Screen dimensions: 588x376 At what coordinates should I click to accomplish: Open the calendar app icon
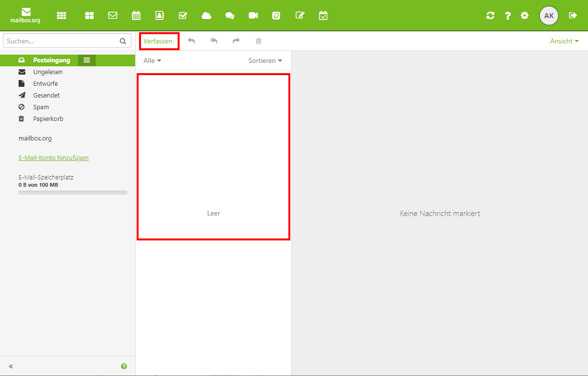click(136, 16)
